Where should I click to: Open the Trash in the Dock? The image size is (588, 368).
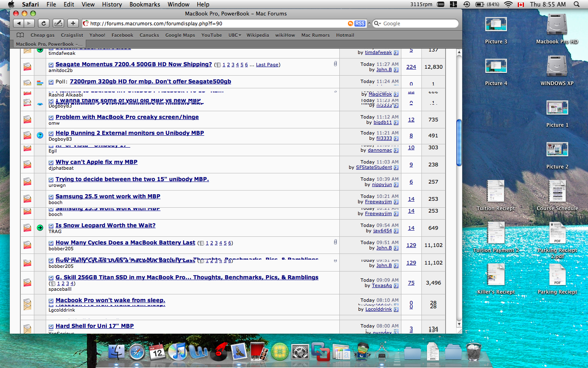[474, 351]
